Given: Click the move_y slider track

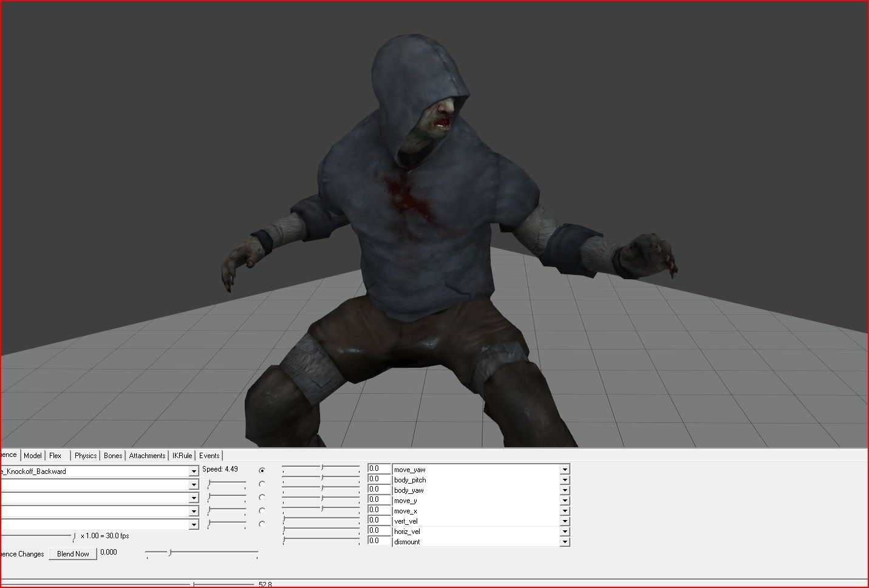Looking at the screenshot, I should tap(321, 499).
